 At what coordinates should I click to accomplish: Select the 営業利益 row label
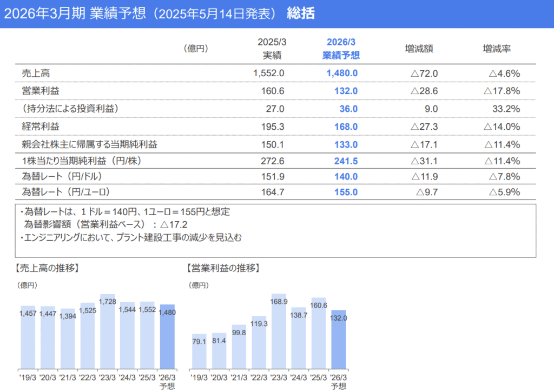tap(37, 91)
